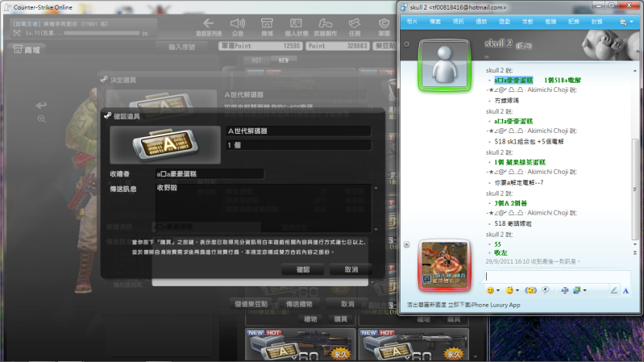Image resolution: width=644 pixels, height=362 pixels.
Task: Click the Messenger title bar icon
Action: (x=404, y=7)
